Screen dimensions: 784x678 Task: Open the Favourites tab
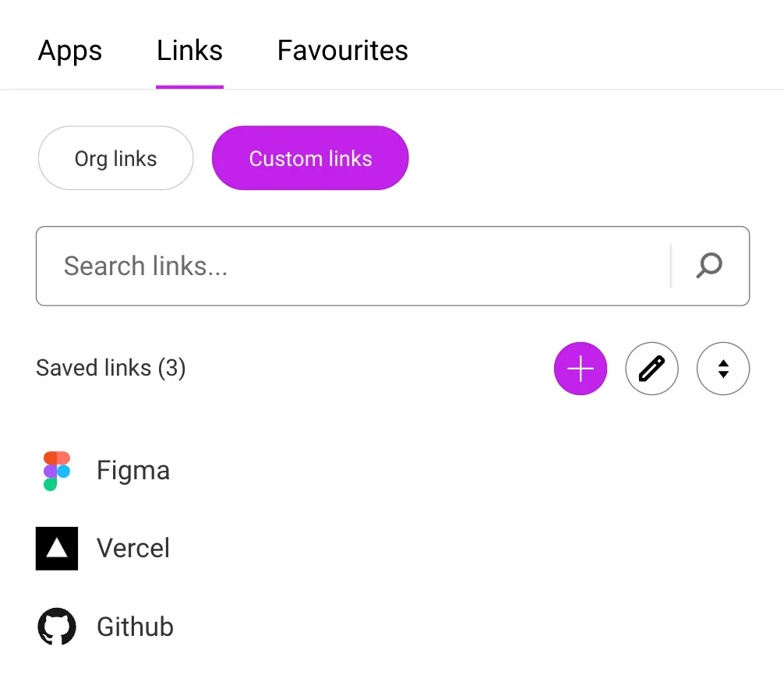pyautogui.click(x=342, y=51)
